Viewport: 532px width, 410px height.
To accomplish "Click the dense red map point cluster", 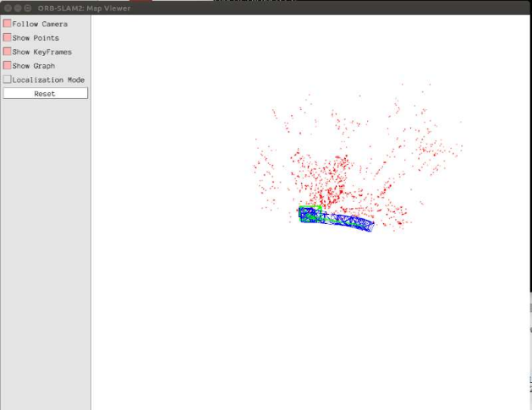I will click(334, 169).
